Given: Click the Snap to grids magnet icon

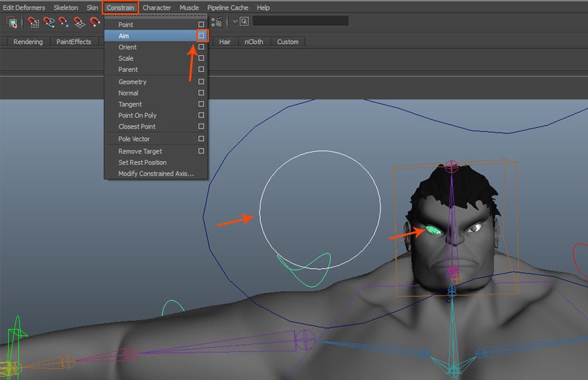Looking at the screenshot, I should click(33, 22).
